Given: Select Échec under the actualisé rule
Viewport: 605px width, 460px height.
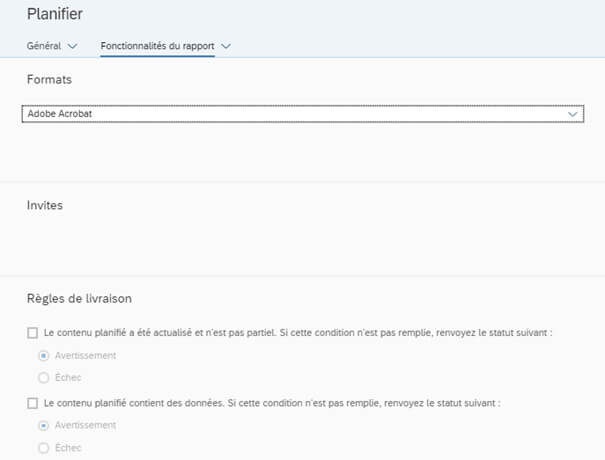Looking at the screenshot, I should pos(44,377).
